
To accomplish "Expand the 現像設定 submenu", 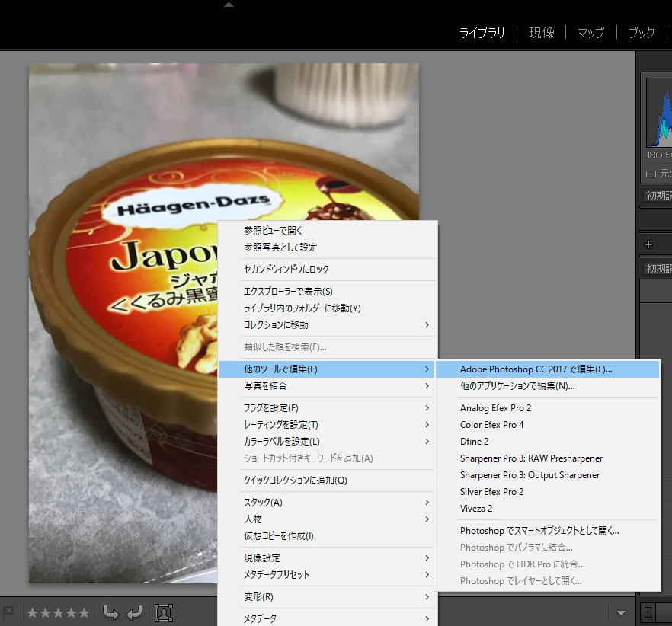I will pyautogui.click(x=328, y=558).
